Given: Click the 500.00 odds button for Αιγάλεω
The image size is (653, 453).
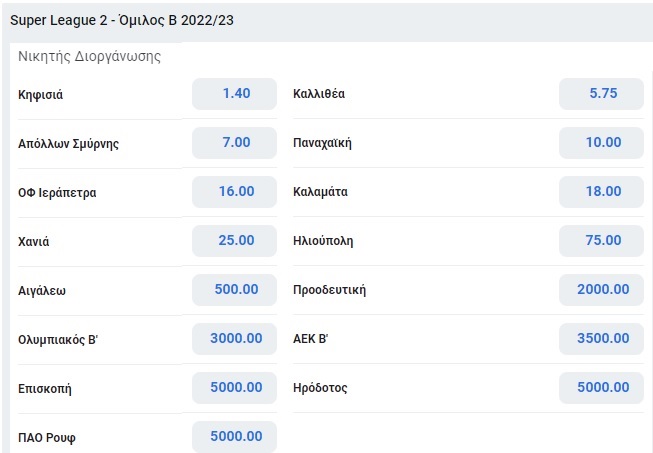Looking at the screenshot, I should click(234, 290).
